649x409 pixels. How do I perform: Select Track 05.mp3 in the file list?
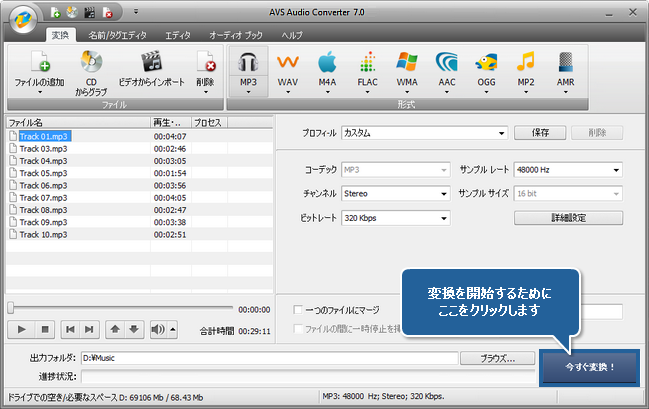44,172
